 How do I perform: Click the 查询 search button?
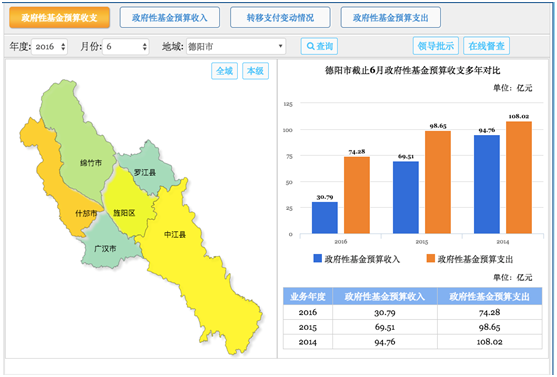tap(319, 46)
